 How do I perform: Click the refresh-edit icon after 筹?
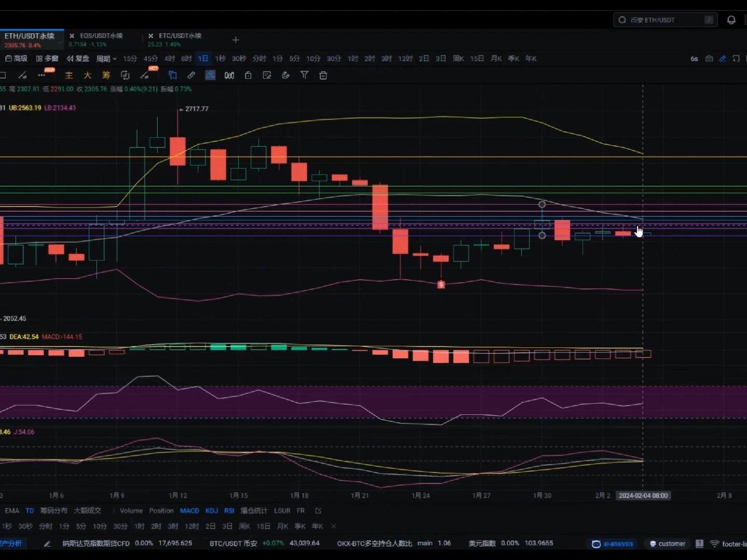tap(125, 75)
